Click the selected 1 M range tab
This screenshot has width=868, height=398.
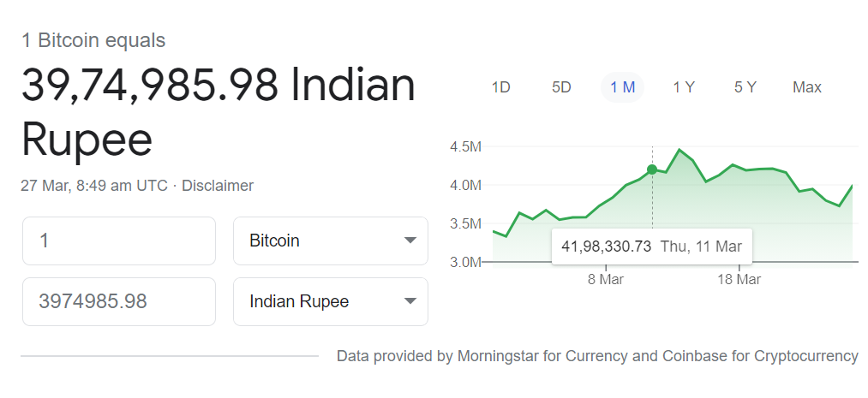tap(622, 87)
